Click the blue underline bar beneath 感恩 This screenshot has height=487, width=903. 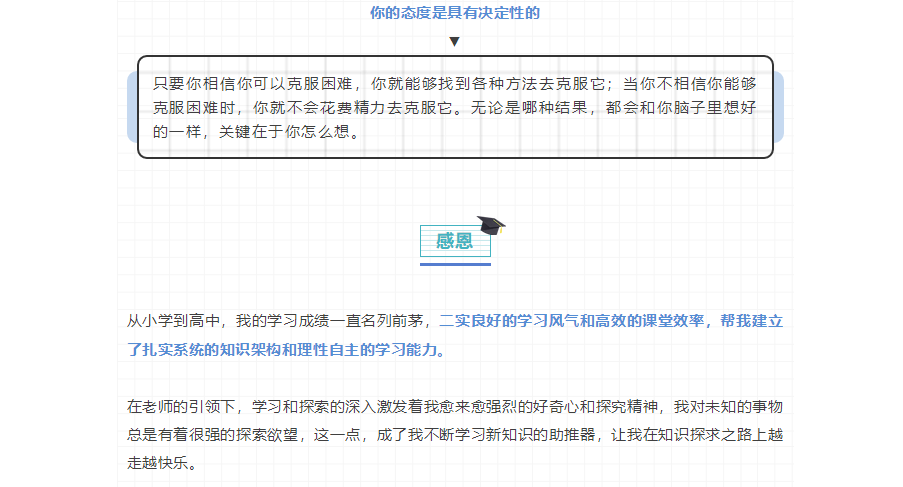455,265
